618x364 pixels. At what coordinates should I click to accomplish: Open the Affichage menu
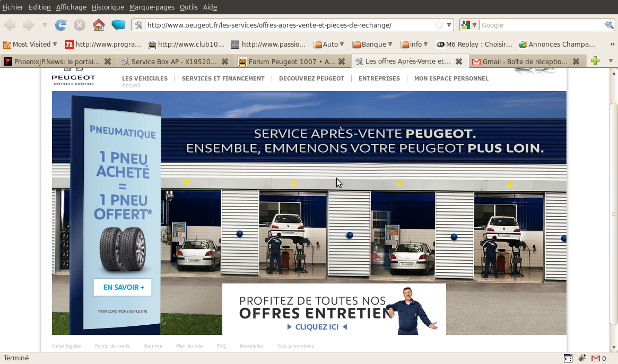point(71,7)
